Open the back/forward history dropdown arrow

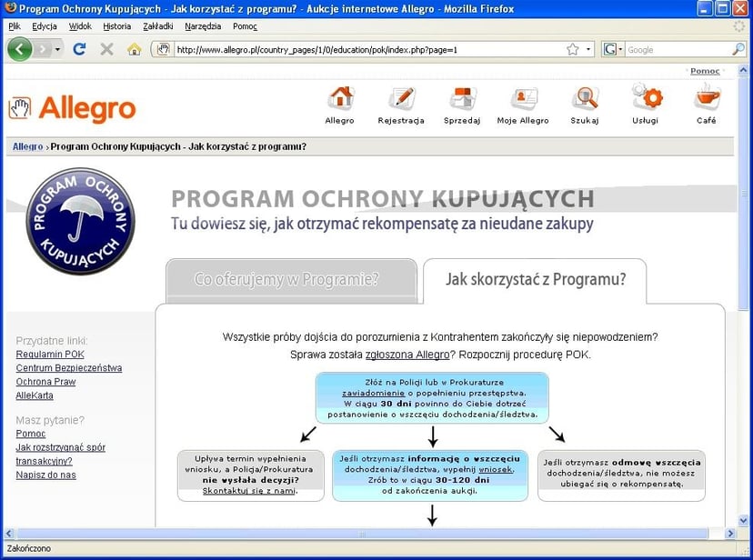point(57,49)
